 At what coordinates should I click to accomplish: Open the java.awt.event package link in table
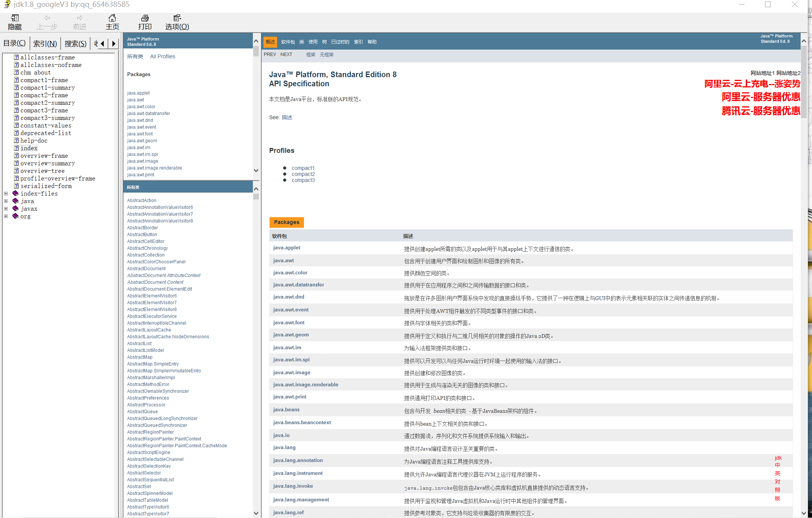tap(291, 310)
